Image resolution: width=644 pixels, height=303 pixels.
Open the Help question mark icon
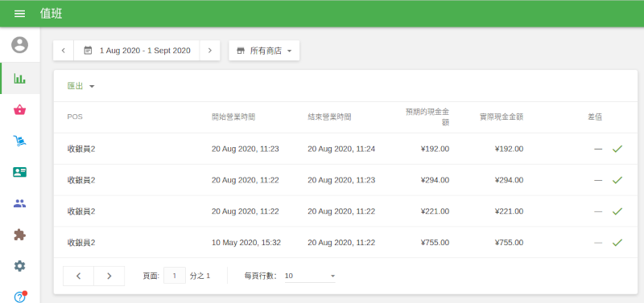click(x=19, y=297)
